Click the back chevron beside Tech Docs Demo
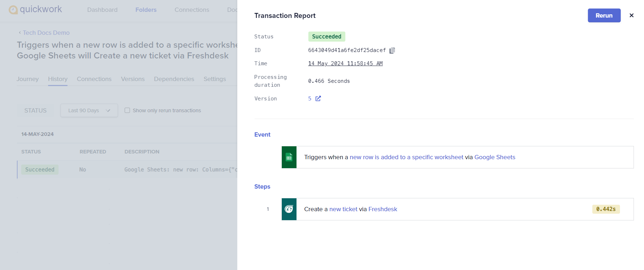Viewport: 644px width, 270px height. 20,33
